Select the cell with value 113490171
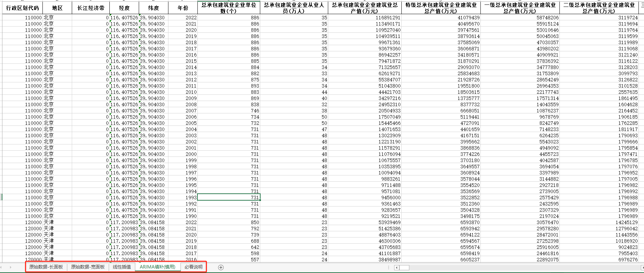Screen dimensions: 644x273 click(x=365, y=24)
